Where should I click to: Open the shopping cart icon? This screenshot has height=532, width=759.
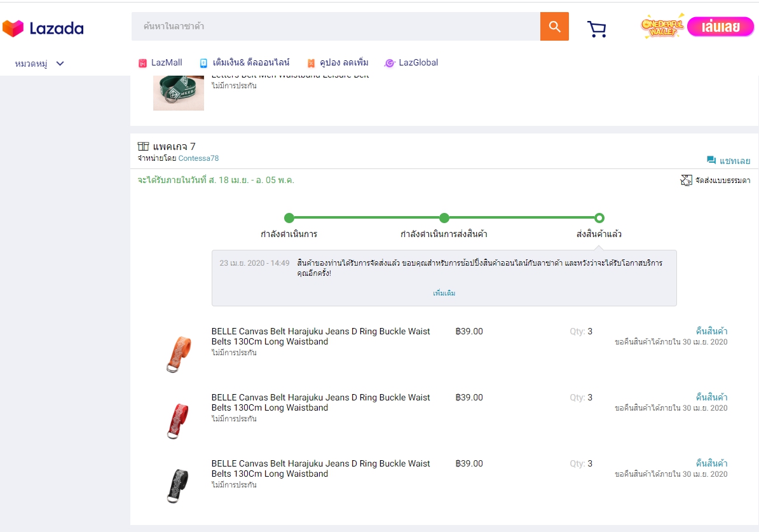pyautogui.click(x=597, y=29)
